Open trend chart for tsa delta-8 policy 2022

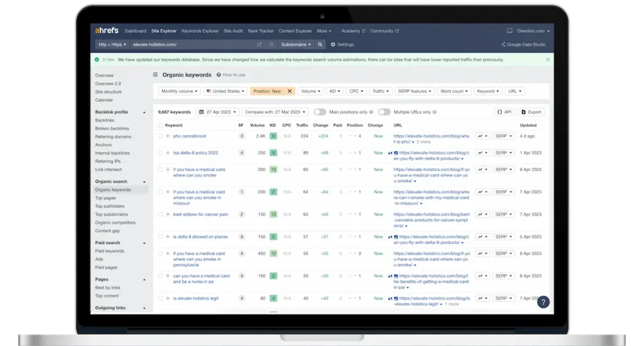pyautogui.click(x=482, y=153)
